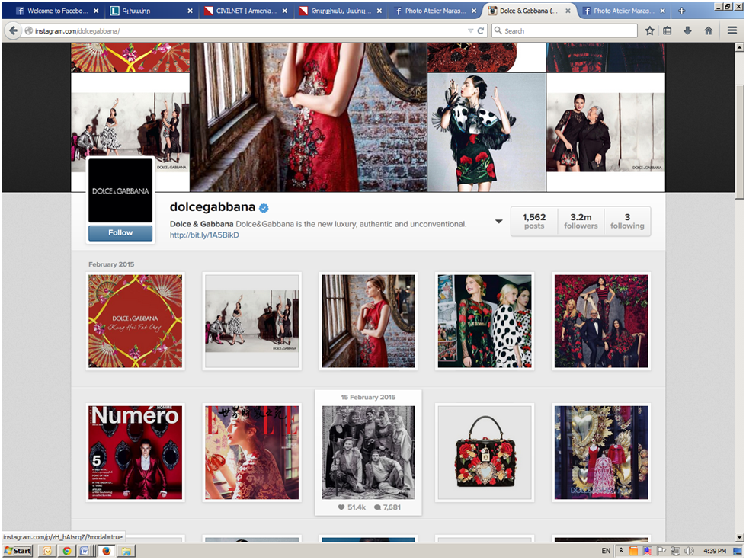The image size is (746, 560).
Task: Open the Numéro magazine cover post
Action: coord(136,452)
